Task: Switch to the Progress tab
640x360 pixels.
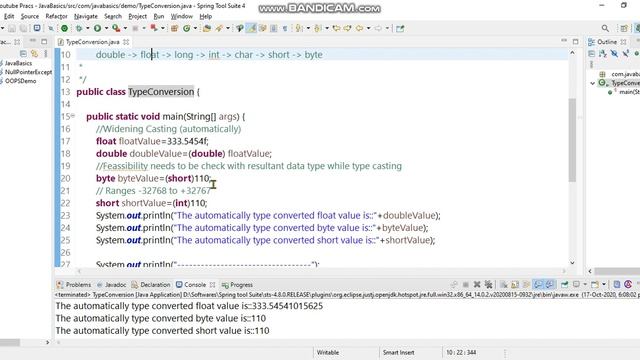Action: pos(237,284)
